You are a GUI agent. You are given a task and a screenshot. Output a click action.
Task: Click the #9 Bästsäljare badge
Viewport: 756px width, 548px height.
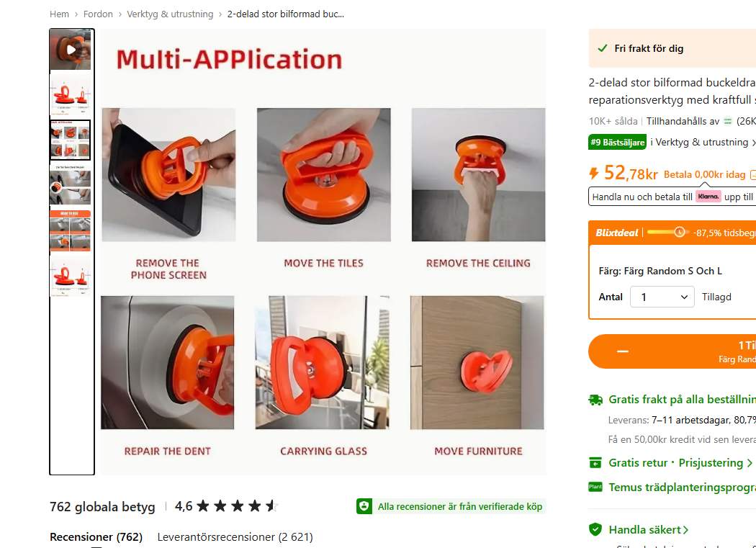coord(617,143)
